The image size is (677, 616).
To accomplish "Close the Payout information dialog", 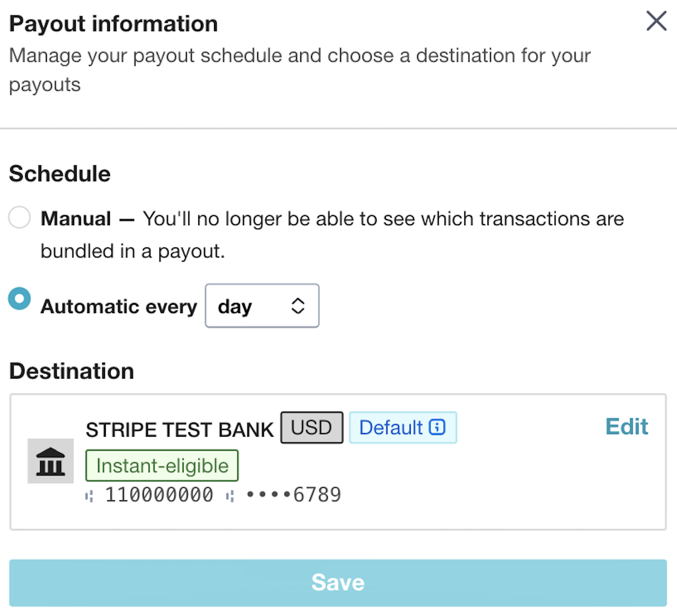I will 656,21.
